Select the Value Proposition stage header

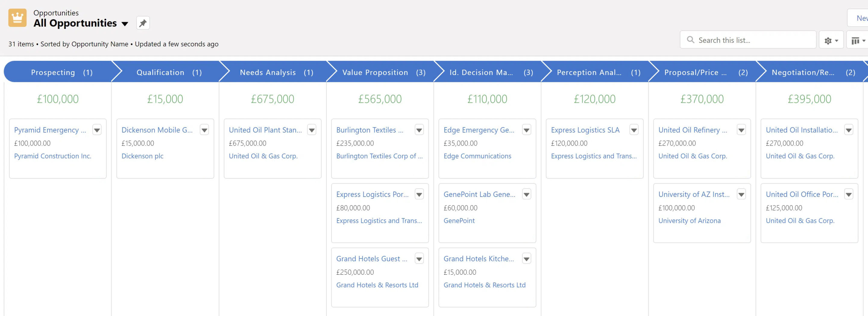coord(380,72)
